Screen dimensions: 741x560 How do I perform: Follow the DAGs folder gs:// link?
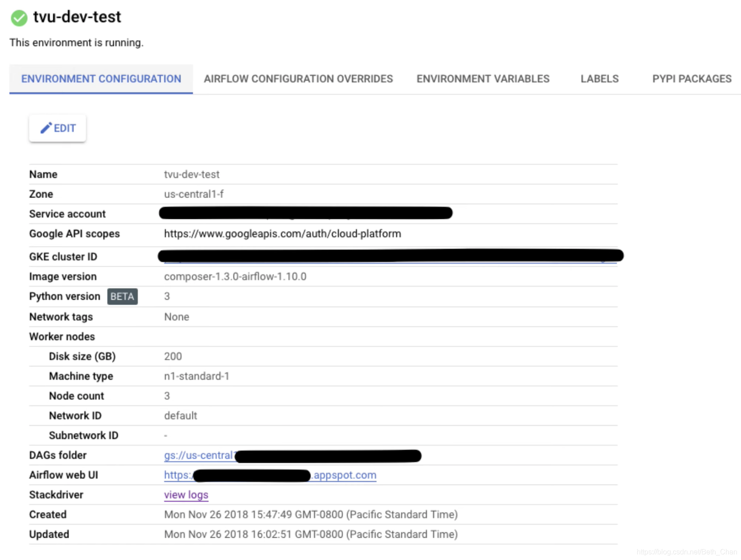pos(292,455)
